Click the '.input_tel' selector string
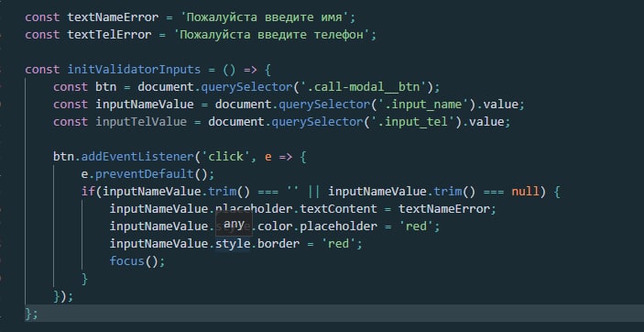The width and height of the screenshot is (644, 332). click(414, 122)
